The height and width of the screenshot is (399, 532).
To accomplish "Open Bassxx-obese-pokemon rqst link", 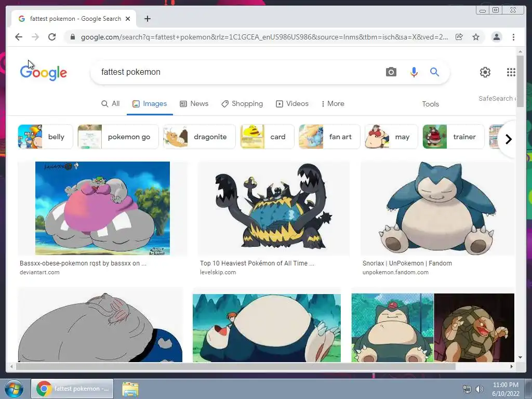I will point(83,263).
